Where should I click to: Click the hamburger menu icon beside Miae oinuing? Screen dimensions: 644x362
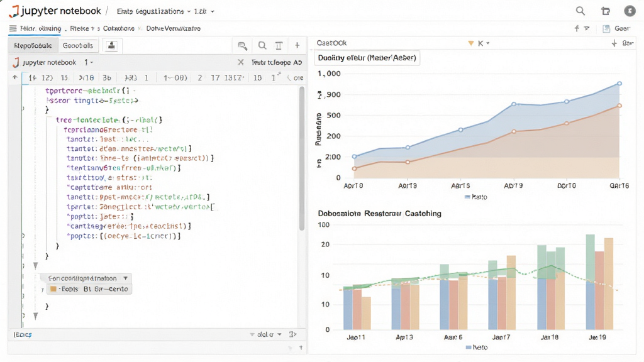coord(13,28)
